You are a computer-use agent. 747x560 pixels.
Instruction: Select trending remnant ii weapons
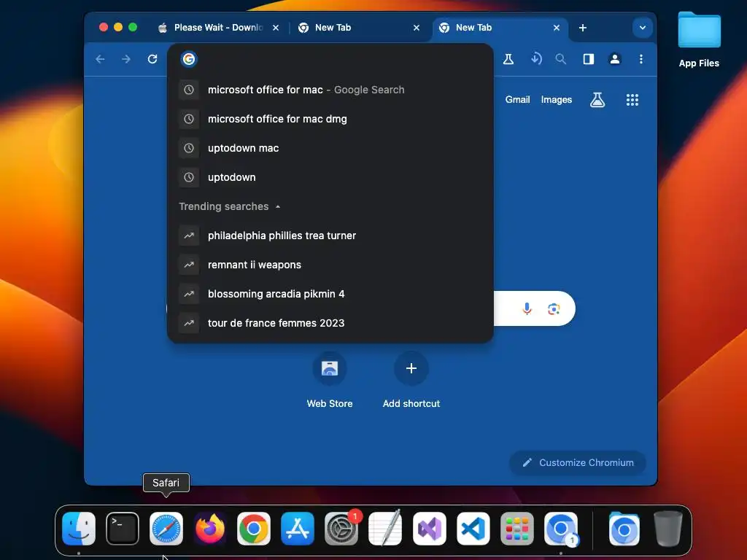coord(330,264)
